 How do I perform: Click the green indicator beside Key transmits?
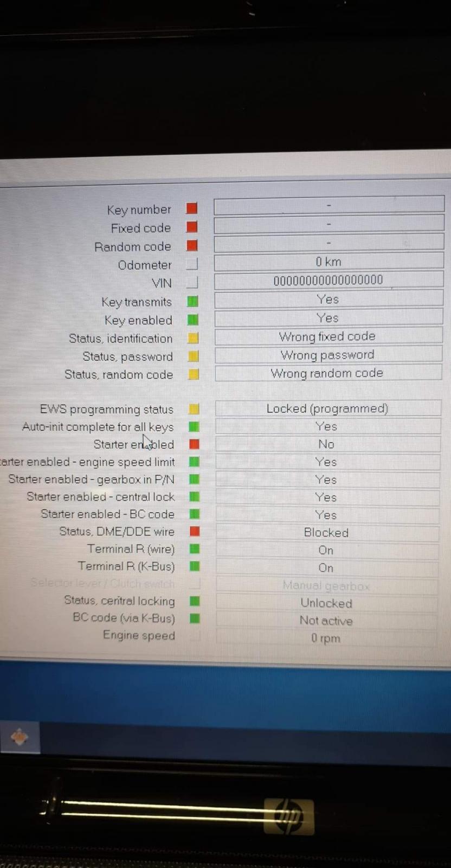192,301
